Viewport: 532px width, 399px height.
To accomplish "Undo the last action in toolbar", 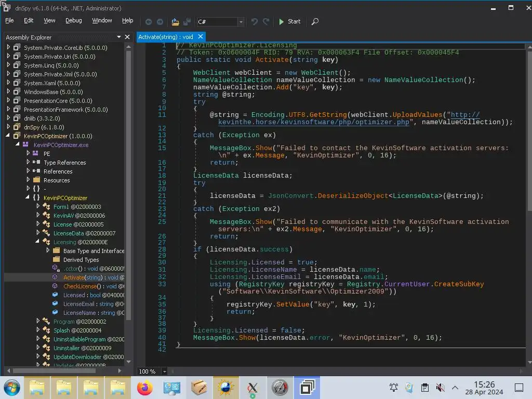I will coord(254,22).
